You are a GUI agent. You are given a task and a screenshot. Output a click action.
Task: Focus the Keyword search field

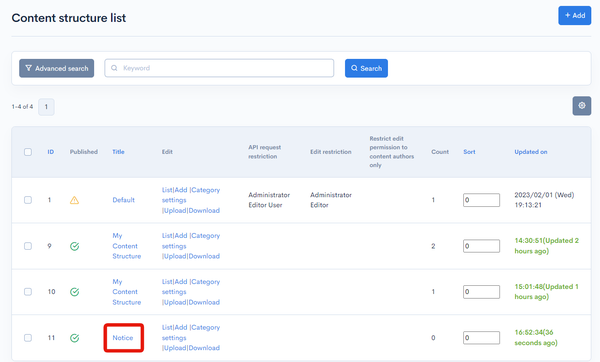click(x=219, y=68)
